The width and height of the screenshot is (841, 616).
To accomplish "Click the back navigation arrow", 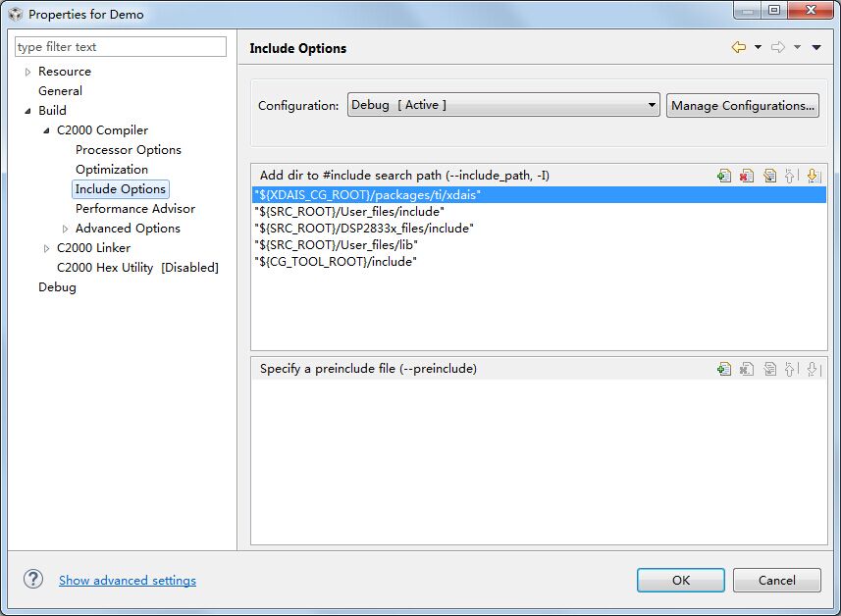I will 738,47.
